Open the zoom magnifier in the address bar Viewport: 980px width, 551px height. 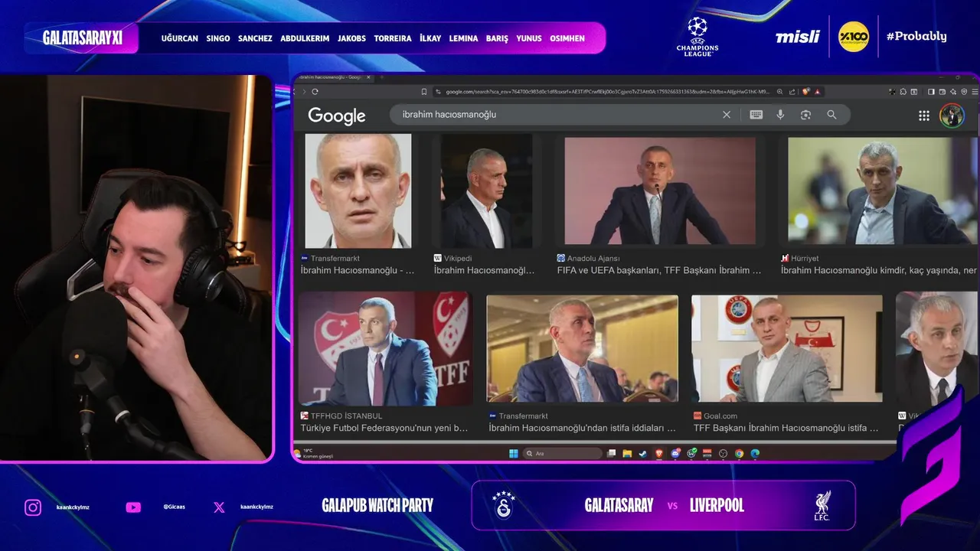779,92
